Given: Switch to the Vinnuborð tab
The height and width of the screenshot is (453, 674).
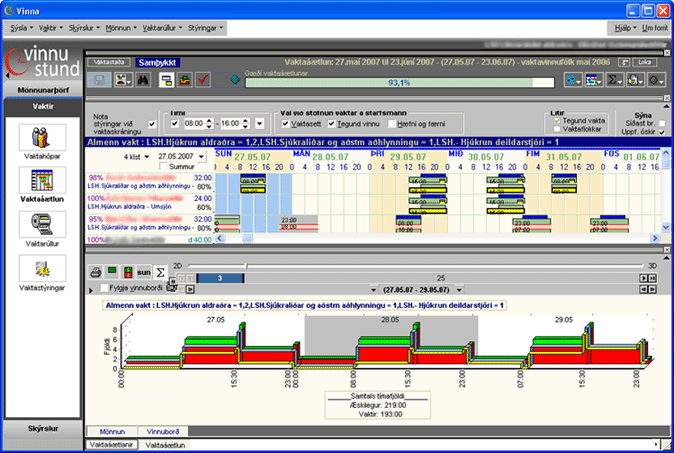Looking at the screenshot, I should click(x=162, y=432).
